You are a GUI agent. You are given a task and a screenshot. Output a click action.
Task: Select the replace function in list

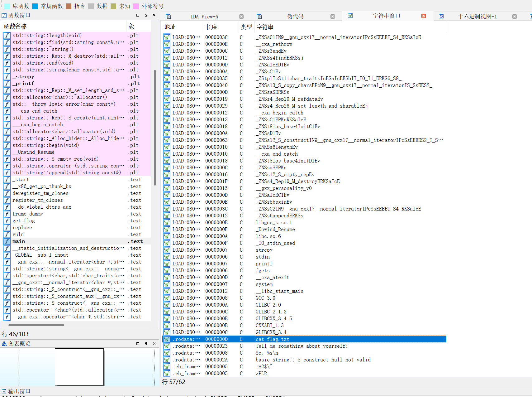[x=22, y=228]
